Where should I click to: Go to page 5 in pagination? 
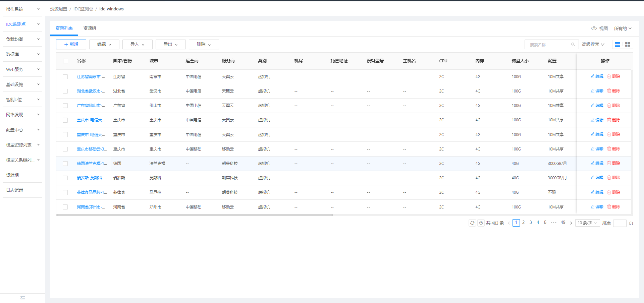click(x=545, y=222)
